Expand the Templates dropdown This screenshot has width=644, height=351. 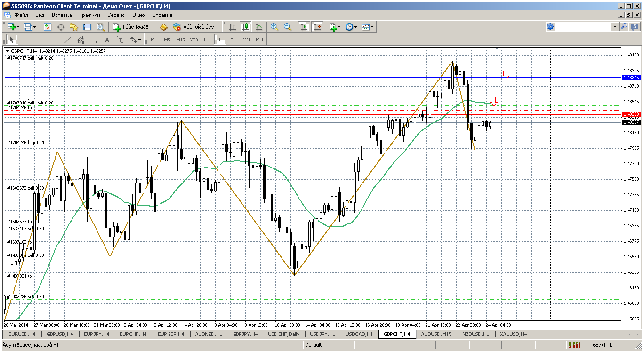pos(368,27)
